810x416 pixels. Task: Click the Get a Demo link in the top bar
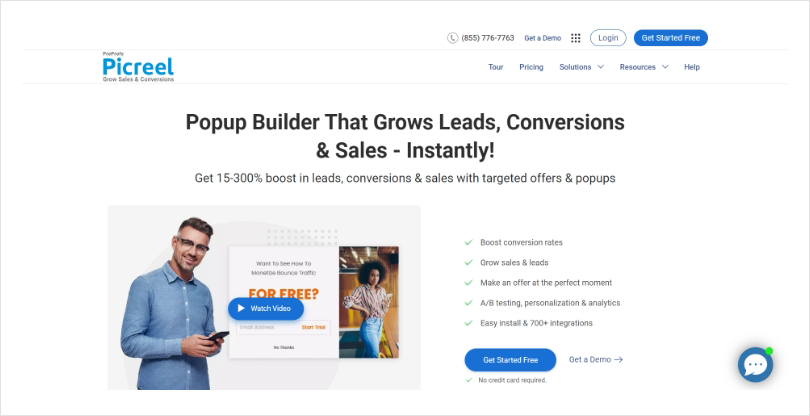pos(542,38)
